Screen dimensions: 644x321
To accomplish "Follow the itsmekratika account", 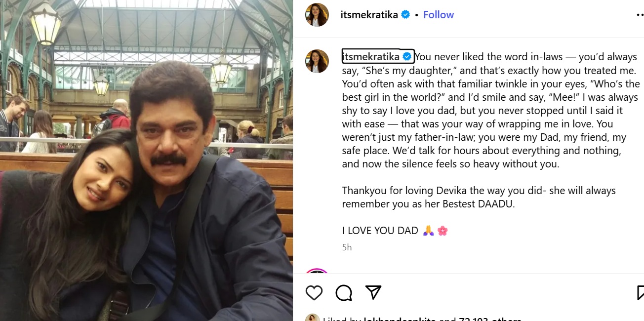I will tap(438, 15).
